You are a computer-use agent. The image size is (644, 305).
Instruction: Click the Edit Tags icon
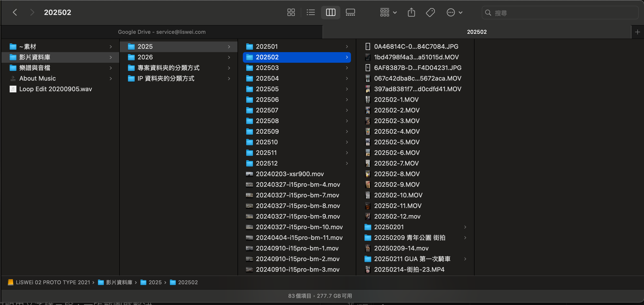(x=430, y=13)
